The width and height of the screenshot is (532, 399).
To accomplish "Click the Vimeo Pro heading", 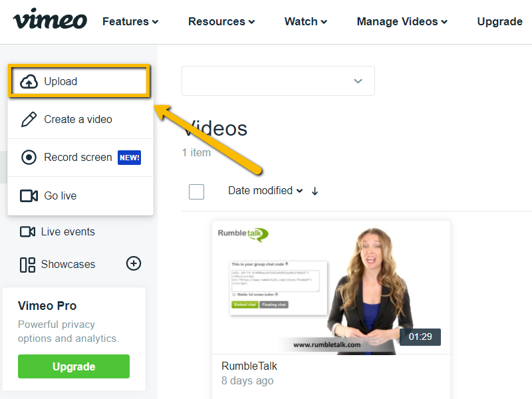I will click(47, 306).
